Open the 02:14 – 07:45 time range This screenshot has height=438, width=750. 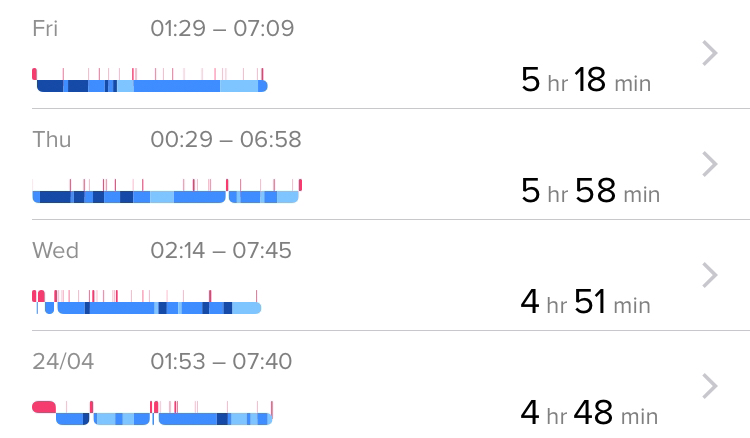(221, 250)
